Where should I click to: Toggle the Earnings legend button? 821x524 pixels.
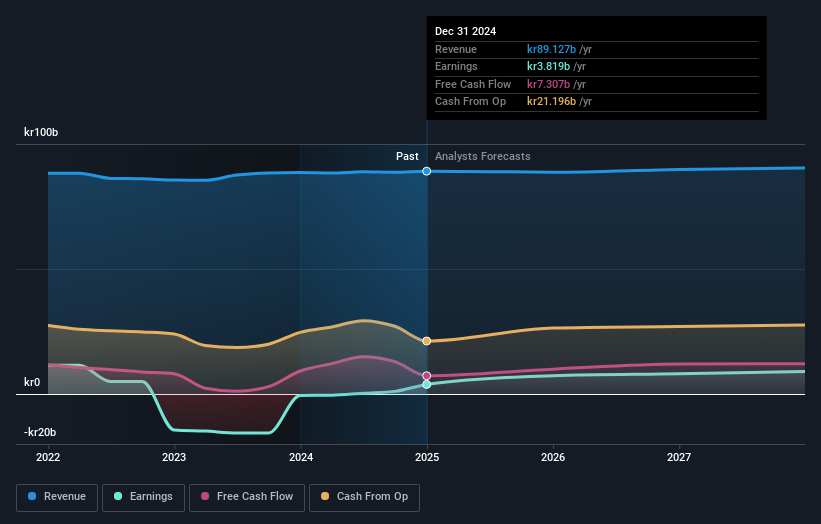tap(143, 497)
